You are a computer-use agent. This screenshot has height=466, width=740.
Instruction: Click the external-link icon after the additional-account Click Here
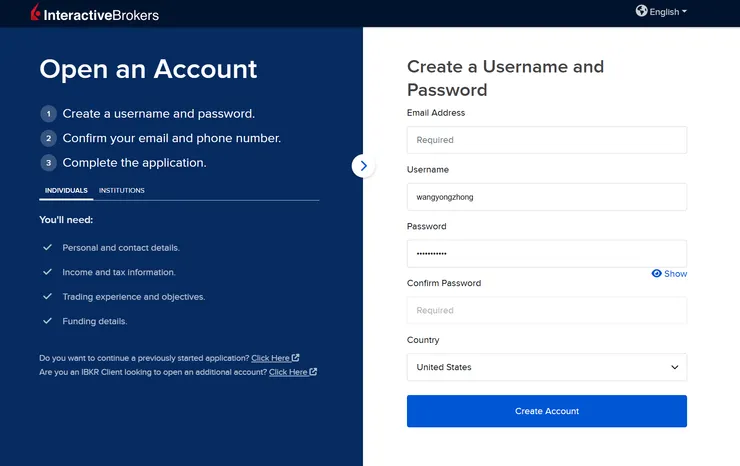click(313, 372)
